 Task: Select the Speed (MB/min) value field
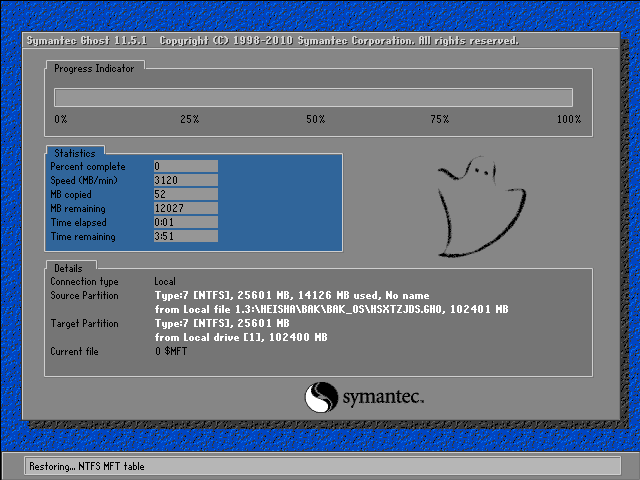pyautogui.click(x=185, y=180)
